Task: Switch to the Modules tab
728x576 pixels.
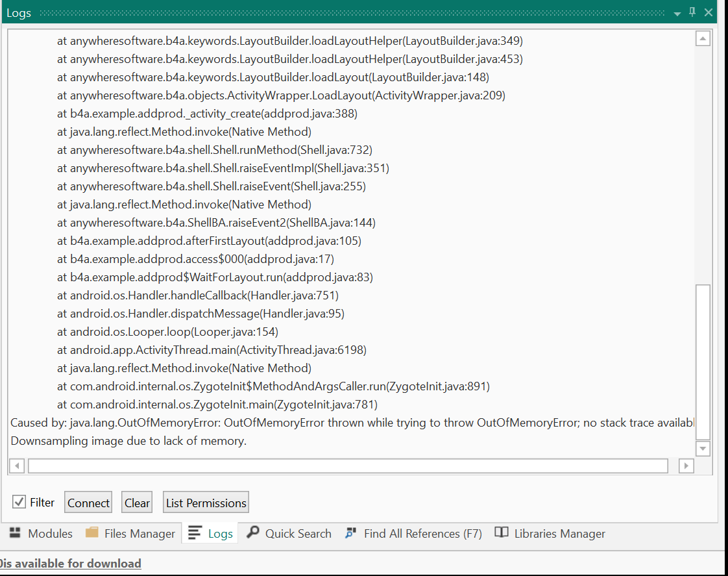Action: pyautogui.click(x=41, y=533)
